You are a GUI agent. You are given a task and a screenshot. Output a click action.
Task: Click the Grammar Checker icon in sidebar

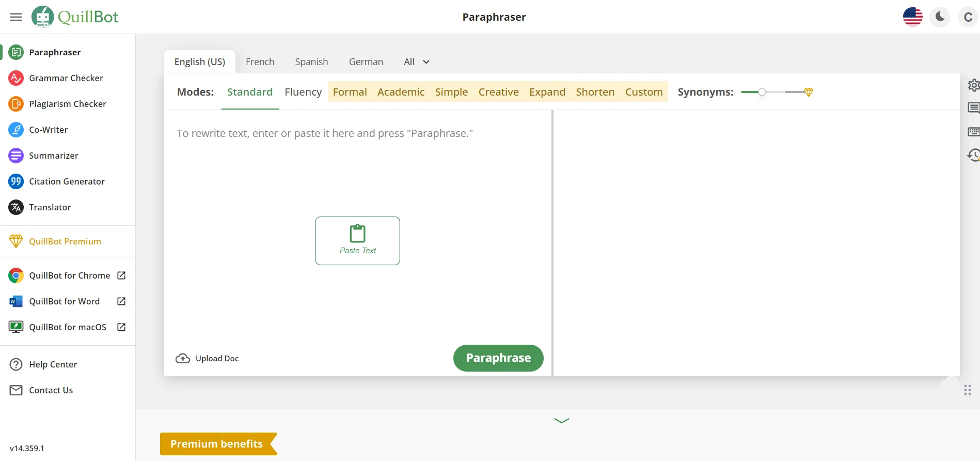[x=16, y=78]
